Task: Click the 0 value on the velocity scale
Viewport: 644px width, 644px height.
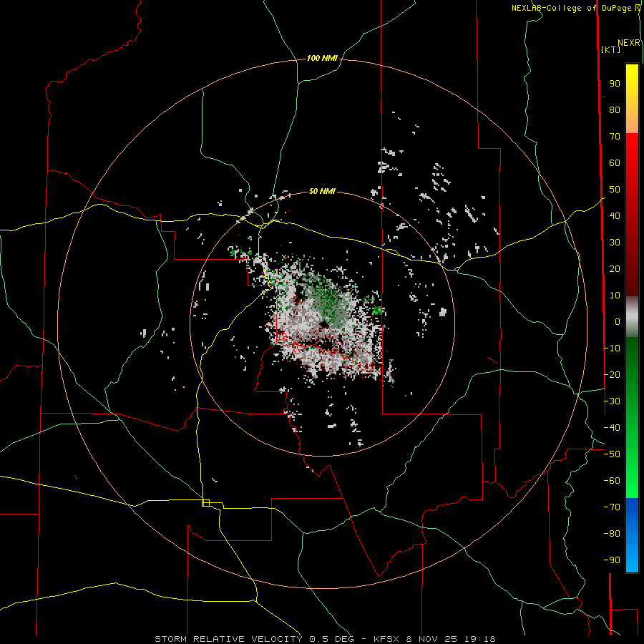Action: (618, 322)
